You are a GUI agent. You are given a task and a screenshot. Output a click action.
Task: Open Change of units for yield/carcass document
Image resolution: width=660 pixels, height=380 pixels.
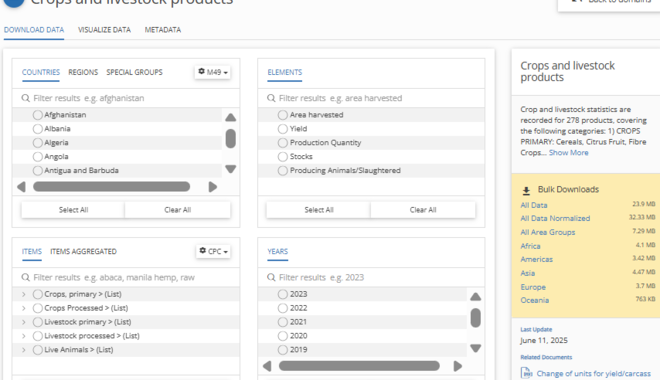point(593,373)
